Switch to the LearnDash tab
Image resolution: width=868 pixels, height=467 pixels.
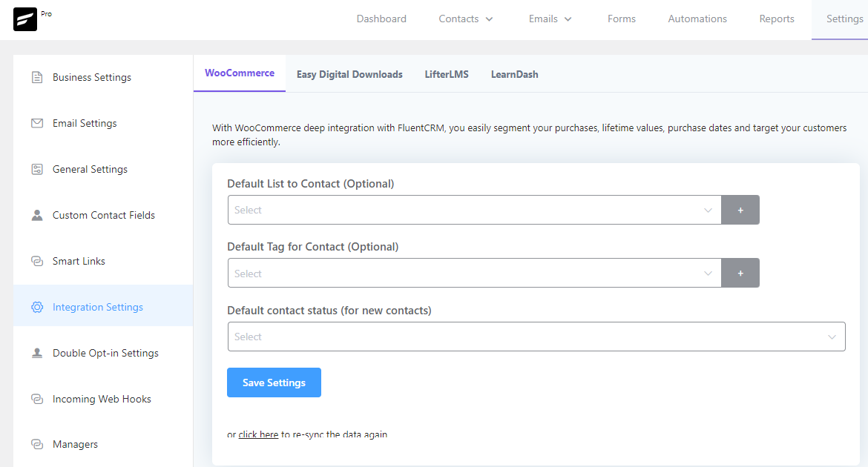tap(514, 74)
